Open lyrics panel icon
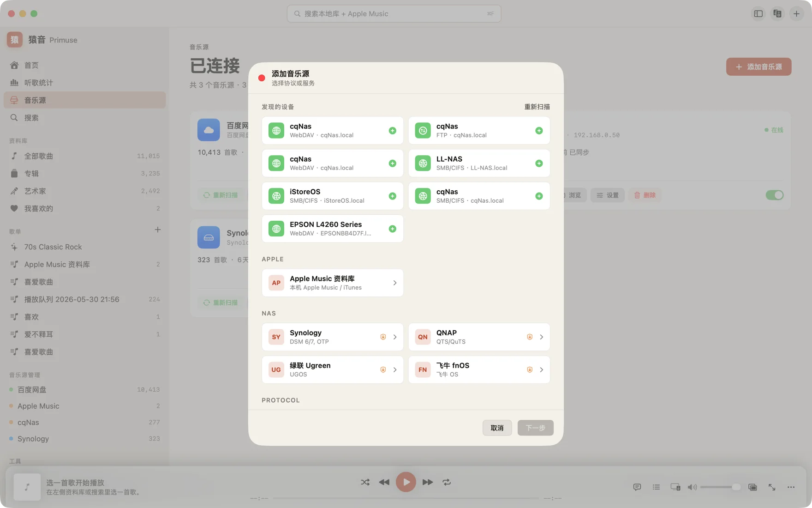Screen dimensions: 812x508 tap(637, 487)
